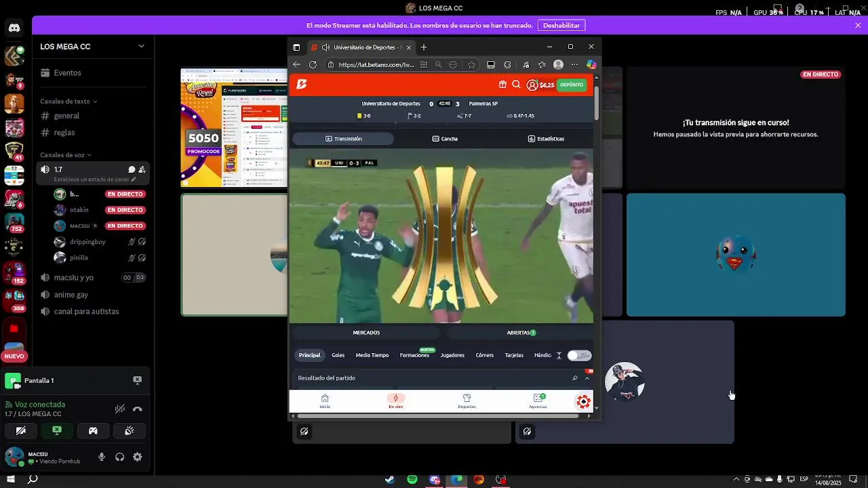Select the Jugadores market tab
868x488 pixels.
[452, 355]
